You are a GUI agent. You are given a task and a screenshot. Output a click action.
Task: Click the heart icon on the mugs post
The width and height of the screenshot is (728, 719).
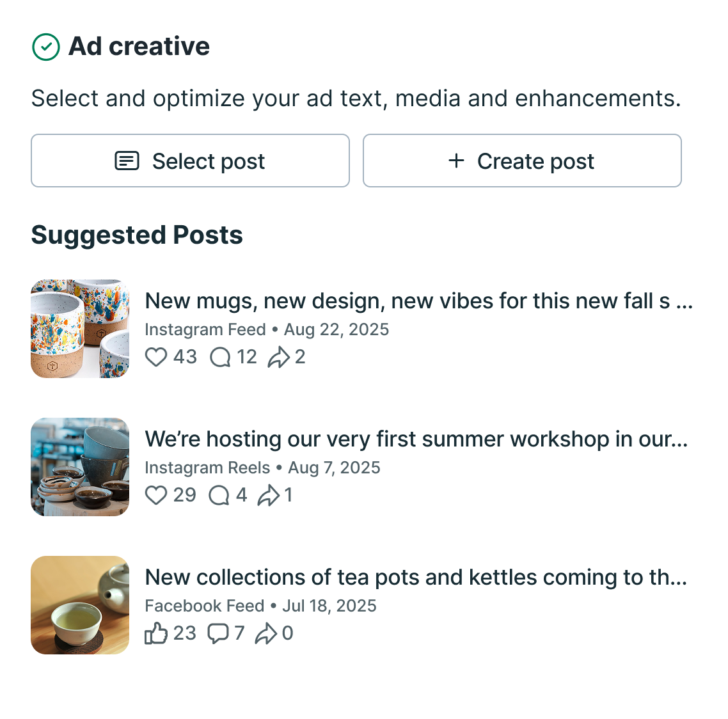pyautogui.click(x=156, y=358)
